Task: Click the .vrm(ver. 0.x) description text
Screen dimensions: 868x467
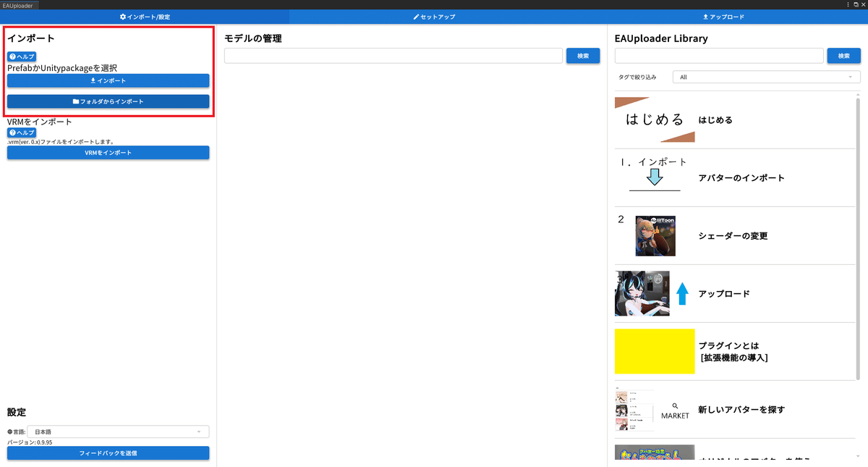Action: [x=61, y=142]
